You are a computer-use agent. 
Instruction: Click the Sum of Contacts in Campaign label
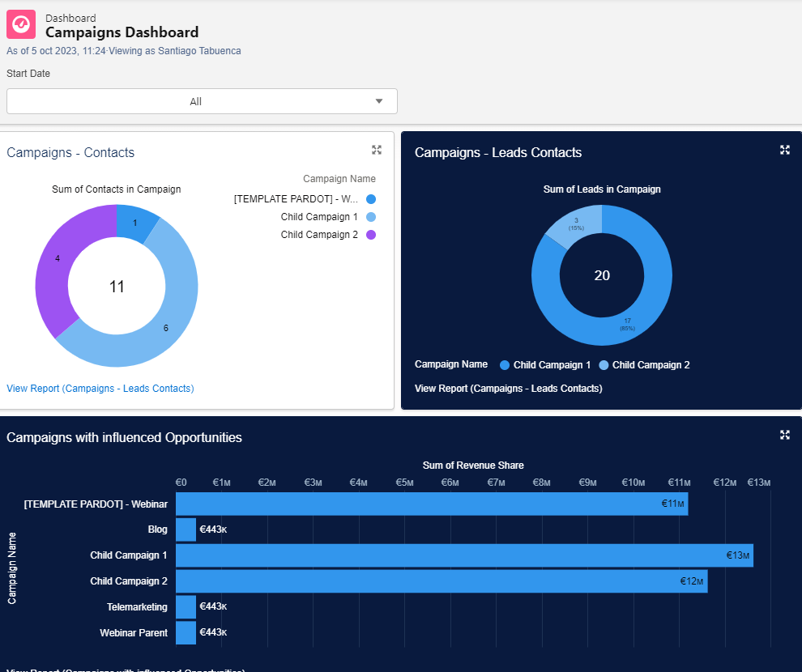(x=117, y=189)
